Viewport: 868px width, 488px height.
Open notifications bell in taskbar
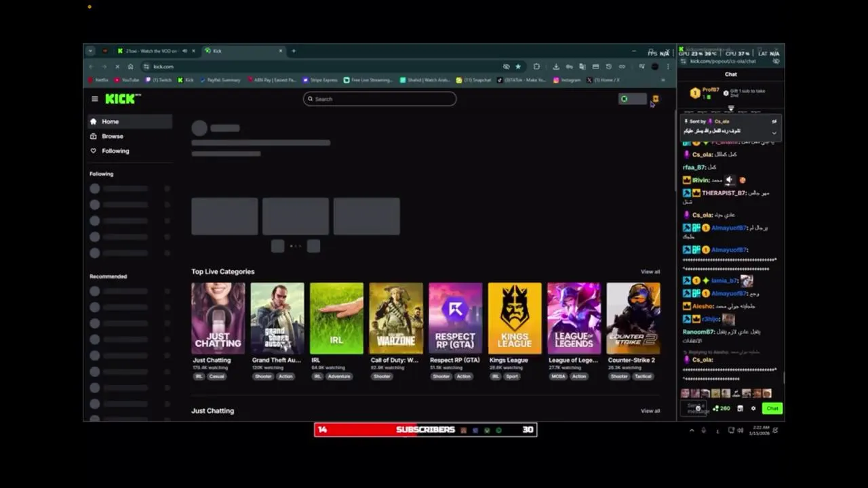775,430
